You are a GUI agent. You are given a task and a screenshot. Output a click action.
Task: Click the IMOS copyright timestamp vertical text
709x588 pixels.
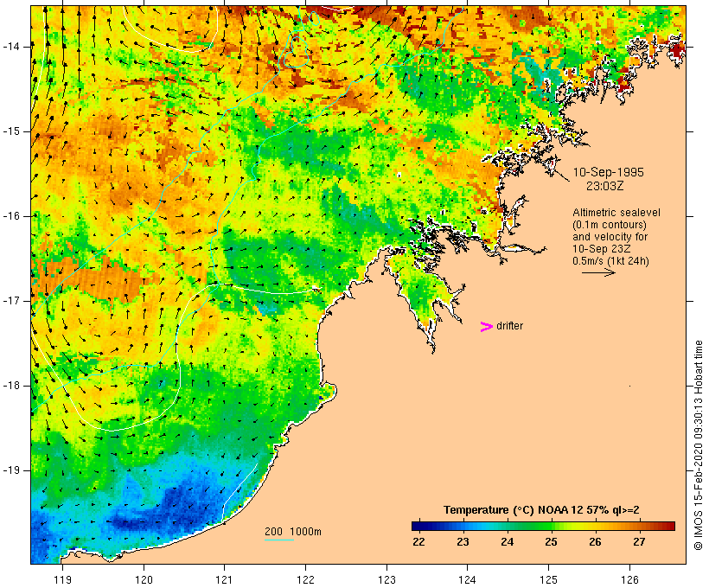(x=698, y=445)
